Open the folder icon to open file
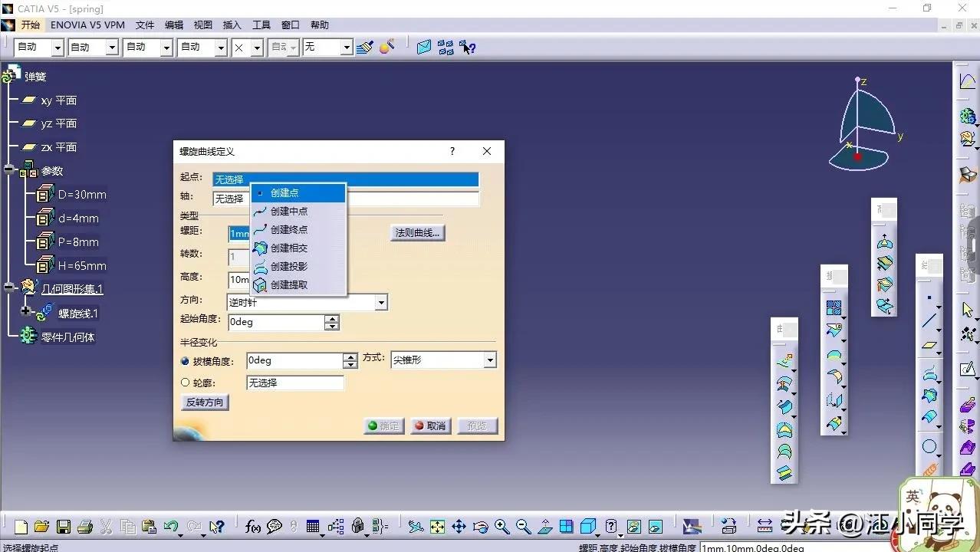Screen dimensions: 980x552 click(x=42, y=527)
